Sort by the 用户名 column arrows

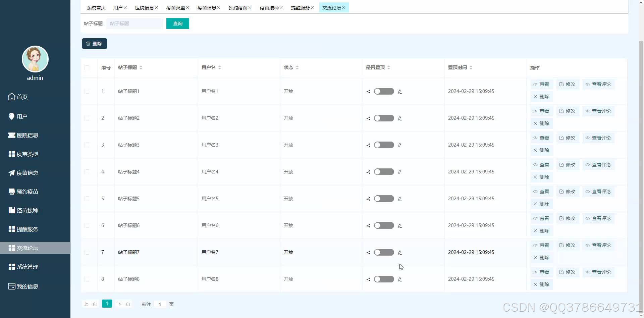pos(220,67)
